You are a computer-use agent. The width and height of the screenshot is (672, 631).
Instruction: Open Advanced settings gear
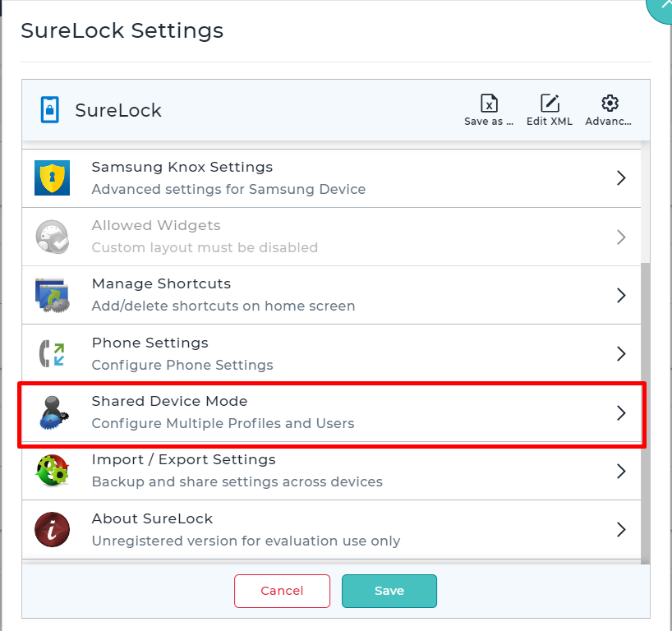609,110
